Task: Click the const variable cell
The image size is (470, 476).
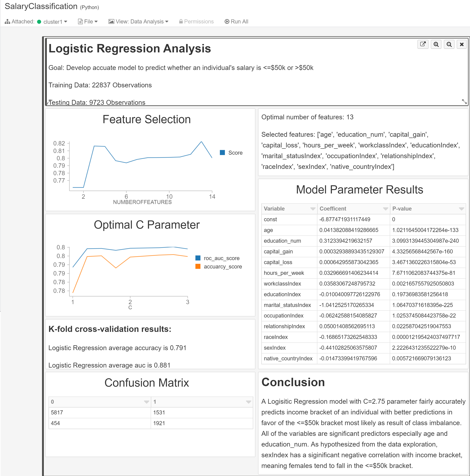Action: [x=289, y=219]
